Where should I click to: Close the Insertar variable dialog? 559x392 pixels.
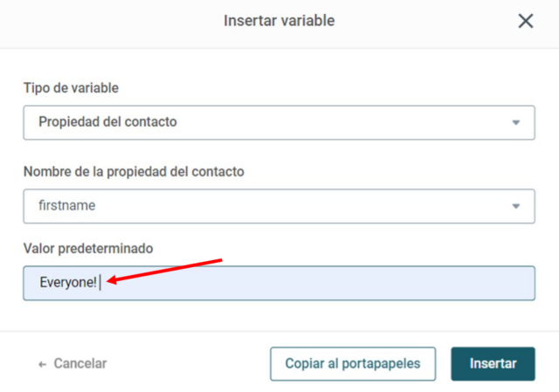526,21
